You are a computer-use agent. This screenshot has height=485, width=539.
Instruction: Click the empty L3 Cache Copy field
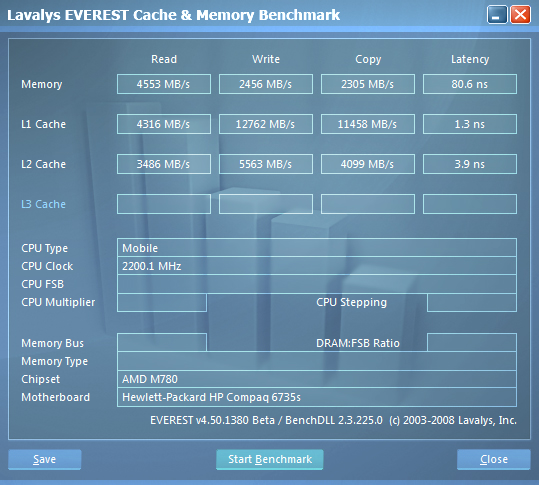[x=368, y=204]
